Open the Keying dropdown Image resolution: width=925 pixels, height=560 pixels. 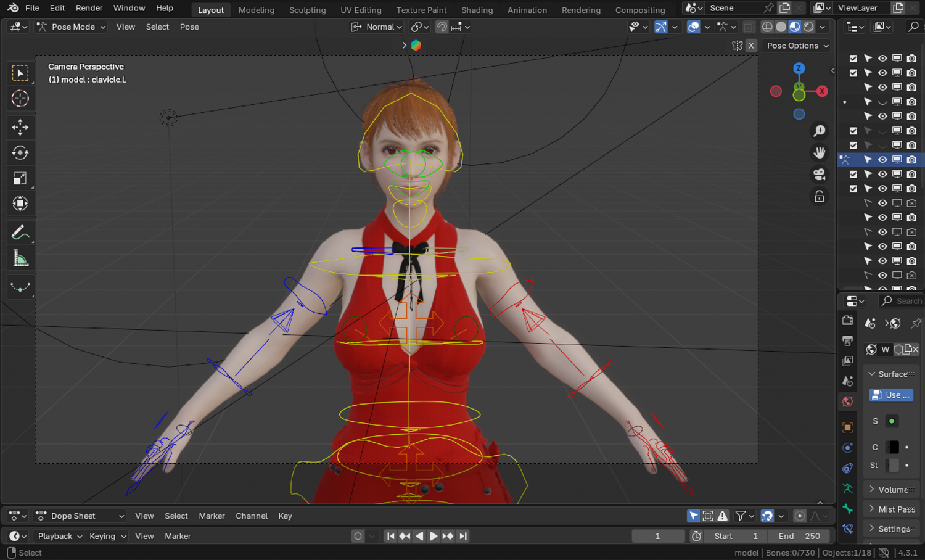click(x=107, y=537)
